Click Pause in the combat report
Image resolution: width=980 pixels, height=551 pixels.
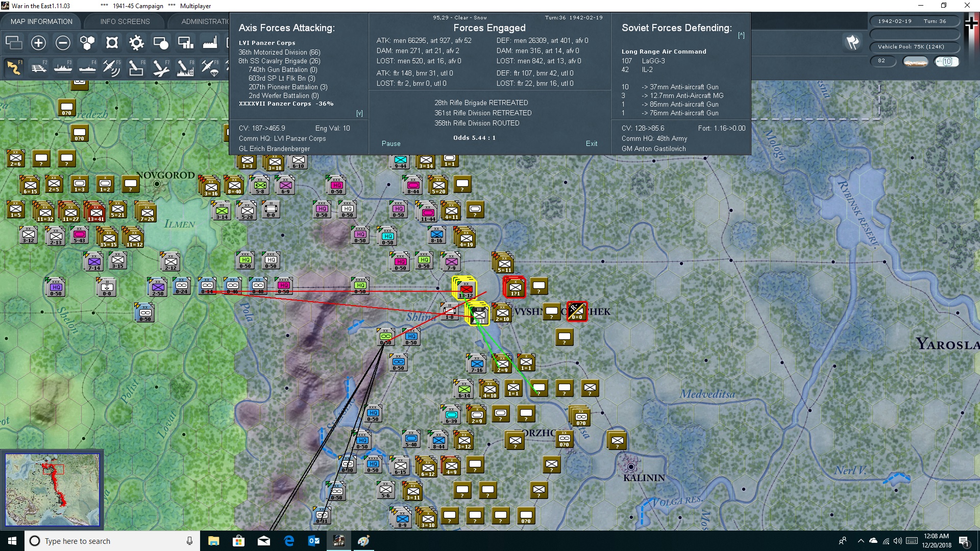pos(391,144)
